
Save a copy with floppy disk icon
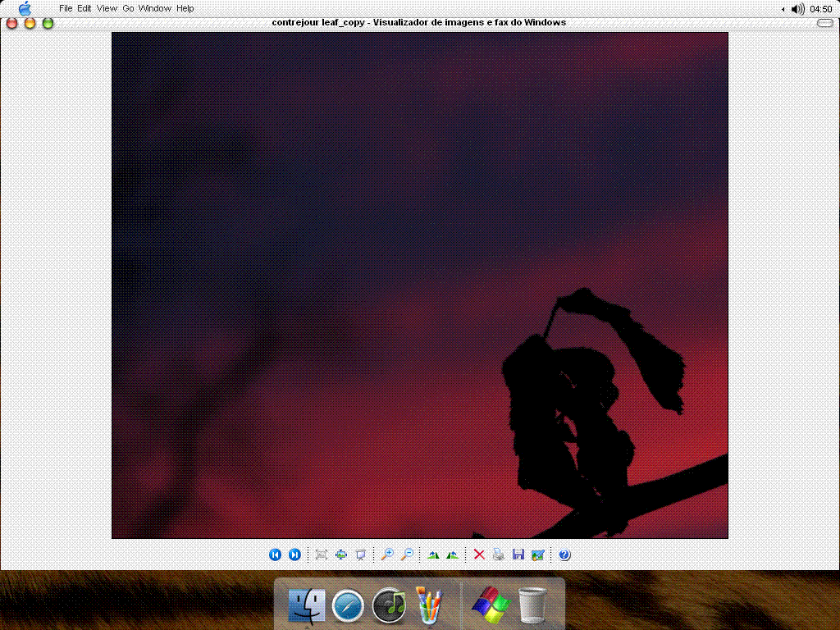coord(518,555)
